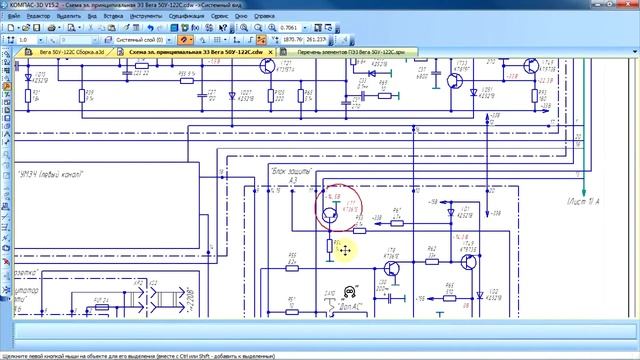Print the drawing using the printer icon
This screenshot has height=360, width=640.
[x=51, y=28]
